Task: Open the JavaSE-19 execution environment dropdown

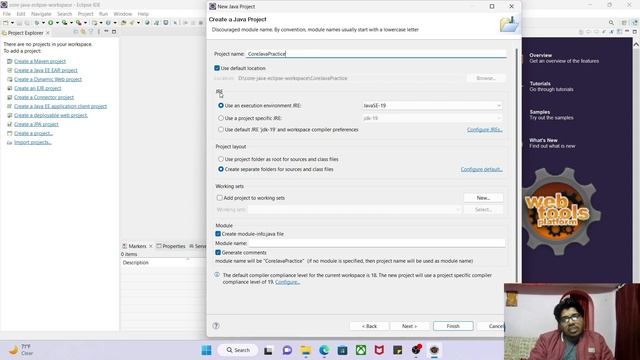Action: pyautogui.click(x=432, y=105)
